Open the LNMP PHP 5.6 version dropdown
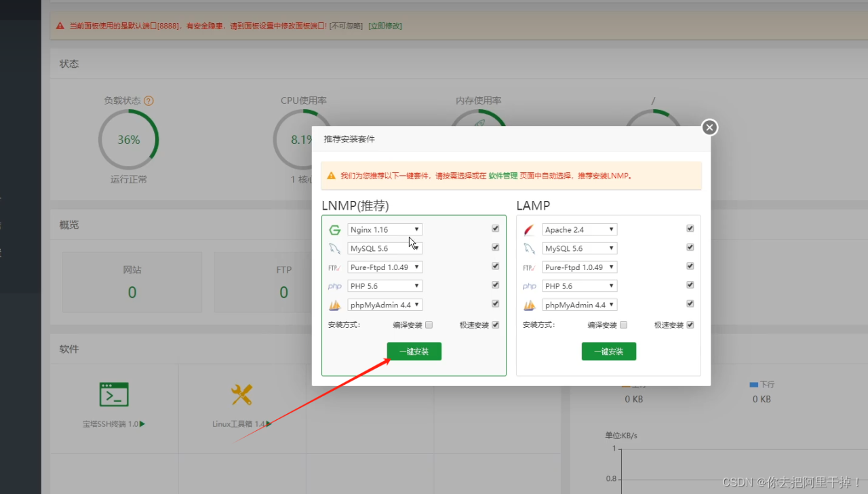Image resolution: width=868 pixels, height=494 pixels. 385,286
